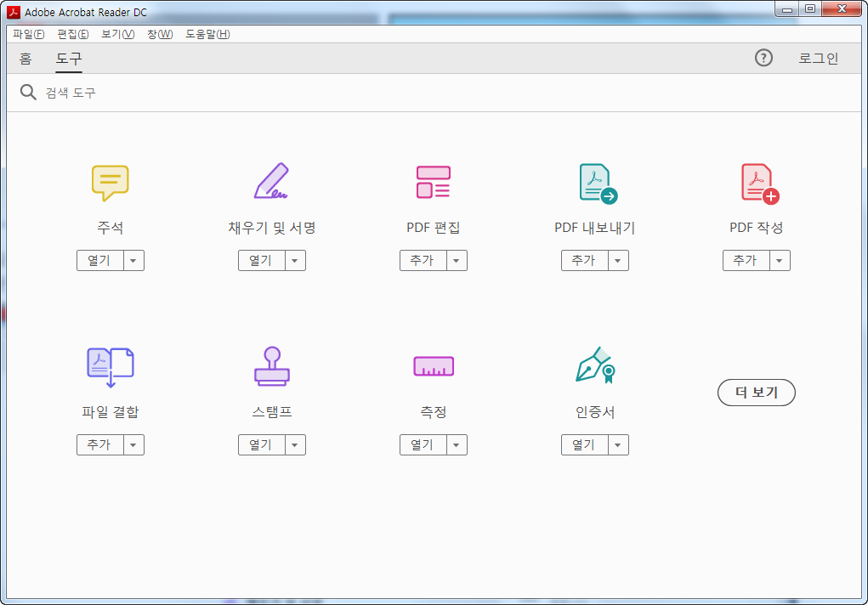Screen dimensions: 868x605
Task: Click the 스탬프 label text
Action: 272,412
